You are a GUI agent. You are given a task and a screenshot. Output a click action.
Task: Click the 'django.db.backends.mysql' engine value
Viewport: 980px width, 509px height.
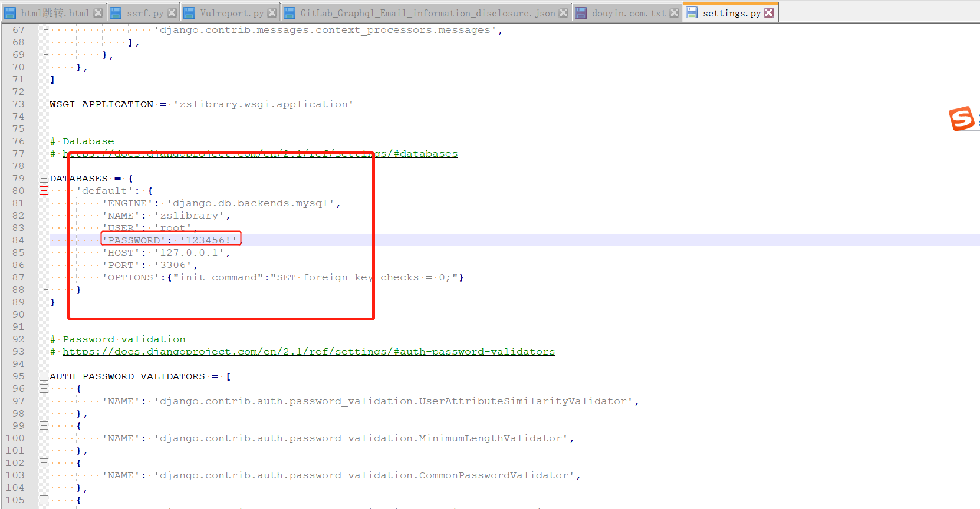[x=251, y=203]
